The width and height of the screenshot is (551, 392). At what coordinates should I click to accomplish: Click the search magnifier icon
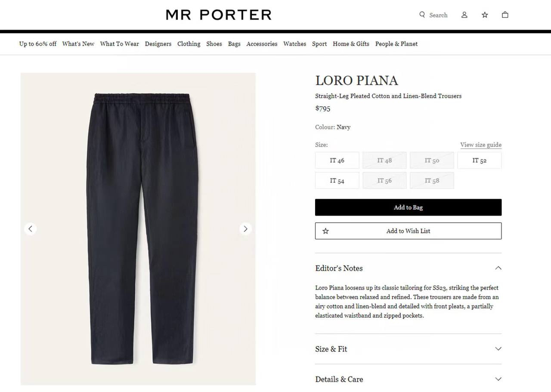coord(422,15)
